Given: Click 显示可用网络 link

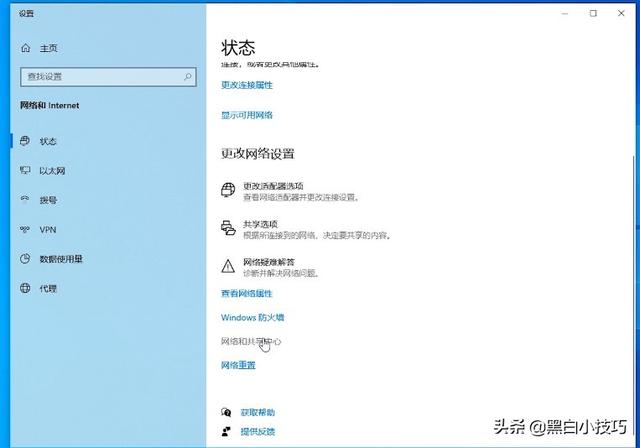Looking at the screenshot, I should [247, 115].
